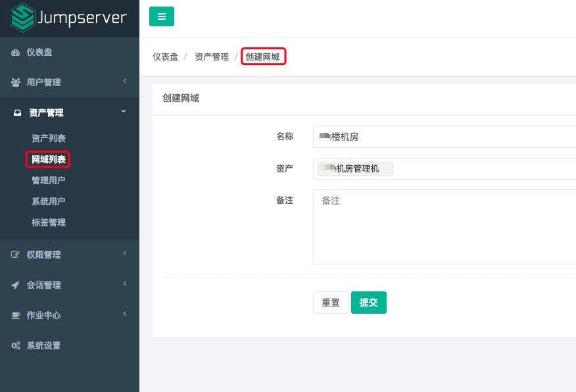The height and width of the screenshot is (392, 576).
Task: Click the rocket icon next to 会话管理
Action: 15,285
